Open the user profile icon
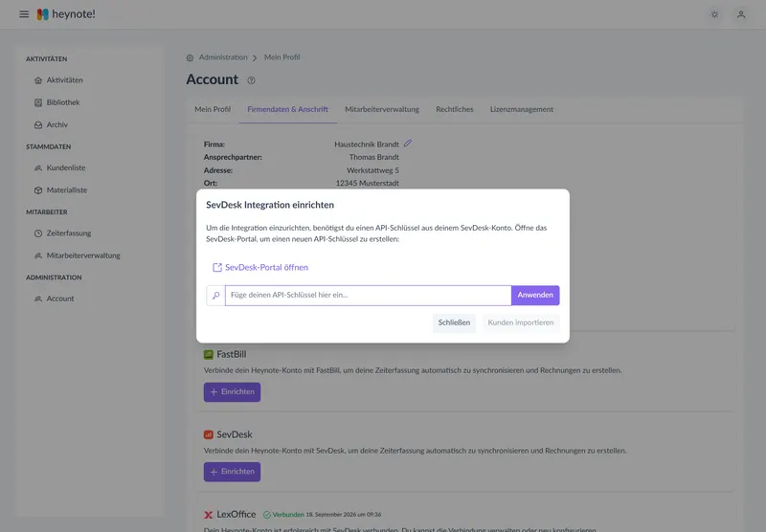Screen dimensions: 766x532 (x=741, y=14)
